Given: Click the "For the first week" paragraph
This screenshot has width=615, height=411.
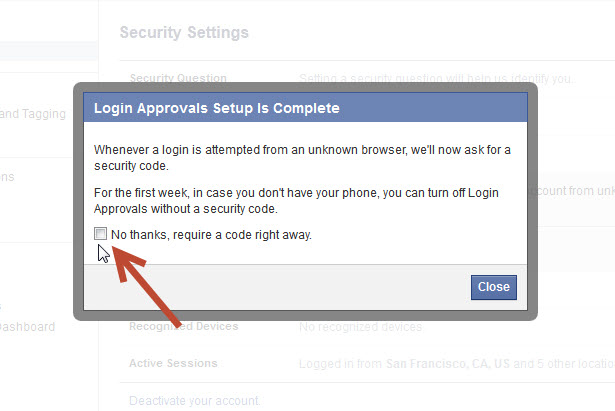Looking at the screenshot, I should pos(295,200).
